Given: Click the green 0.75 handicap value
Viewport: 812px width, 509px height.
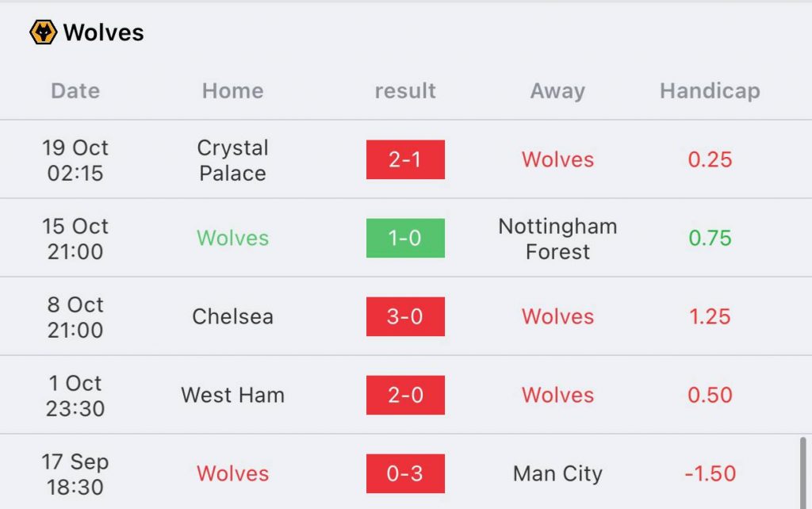Looking at the screenshot, I should (x=710, y=238).
